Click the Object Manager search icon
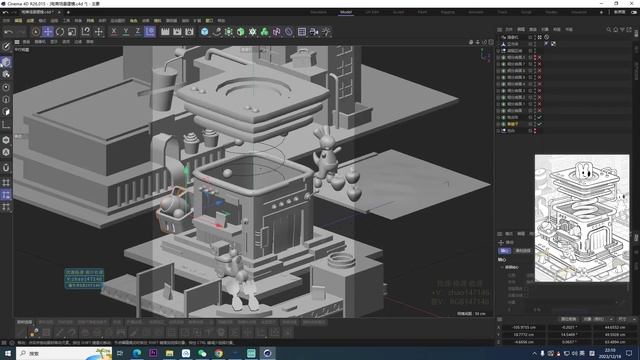 609,29
